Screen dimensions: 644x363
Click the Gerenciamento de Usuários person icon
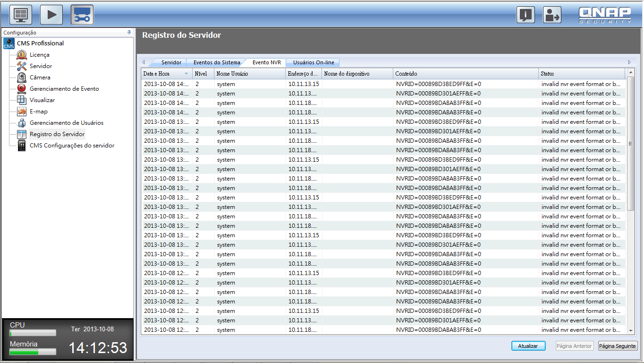point(22,123)
